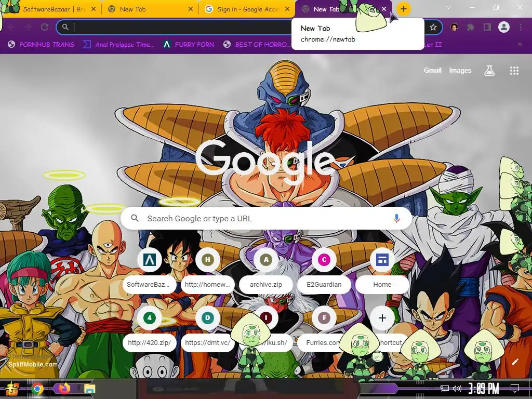This screenshot has height=399, width=532.
Task: Show hidden tray icons chevron
Action: click(x=432, y=389)
